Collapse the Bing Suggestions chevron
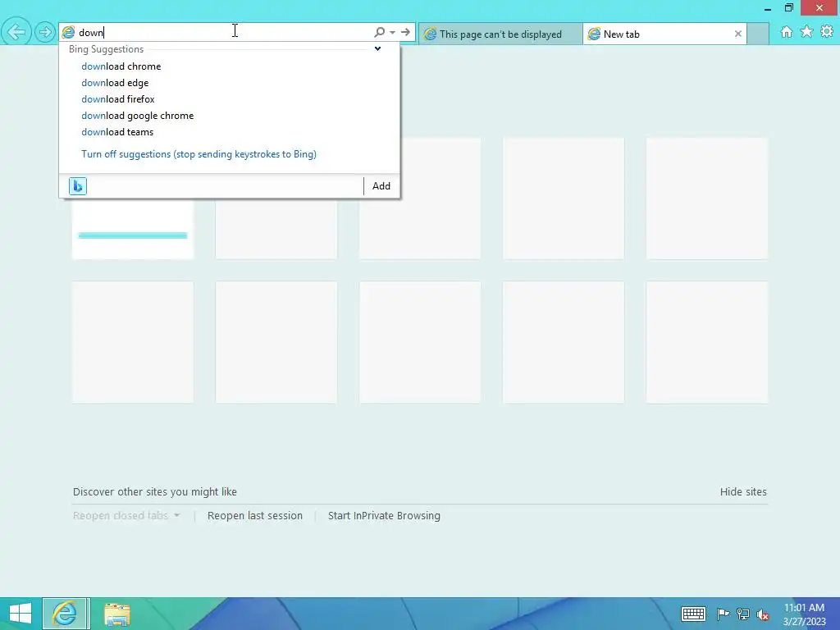This screenshot has width=840, height=630. (x=377, y=48)
